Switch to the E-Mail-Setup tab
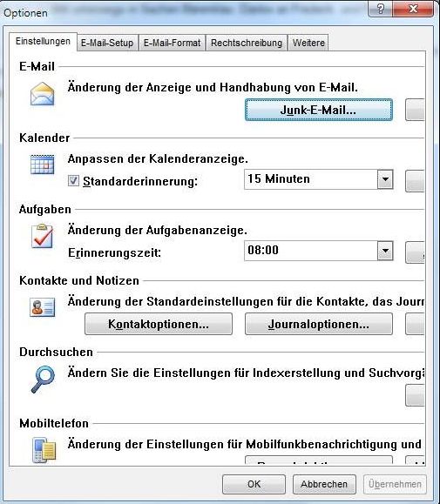The width and height of the screenshot is (440, 504). [107, 43]
